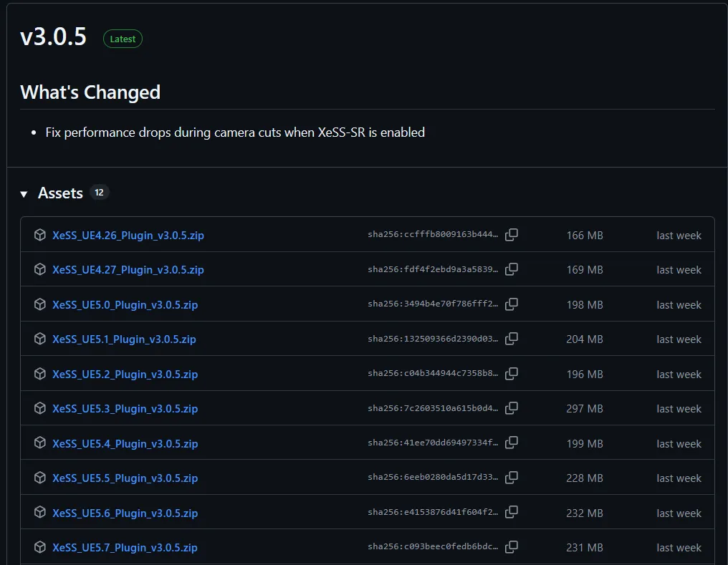Click package icon beside XeSS_UE5.2_Plugin_v3.0.5.zip
The width and height of the screenshot is (728, 565).
click(x=40, y=374)
